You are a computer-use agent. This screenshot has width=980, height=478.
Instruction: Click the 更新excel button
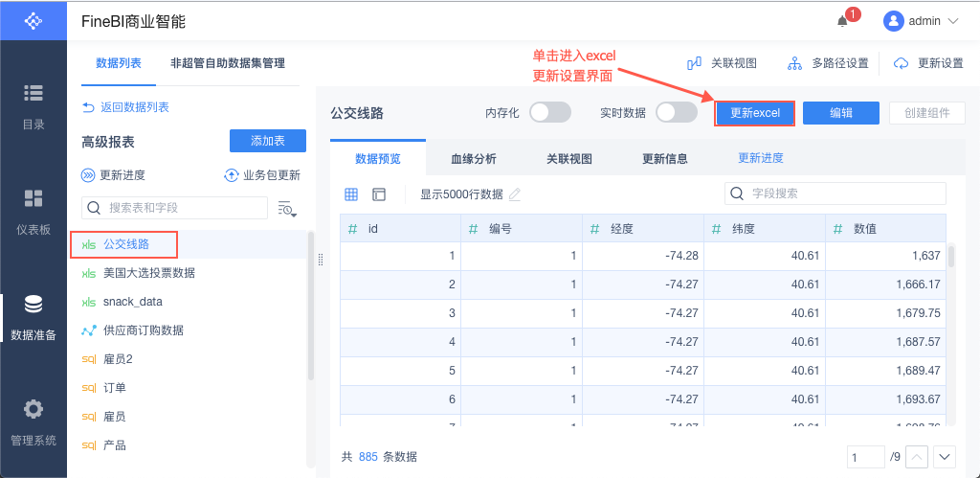coord(755,113)
